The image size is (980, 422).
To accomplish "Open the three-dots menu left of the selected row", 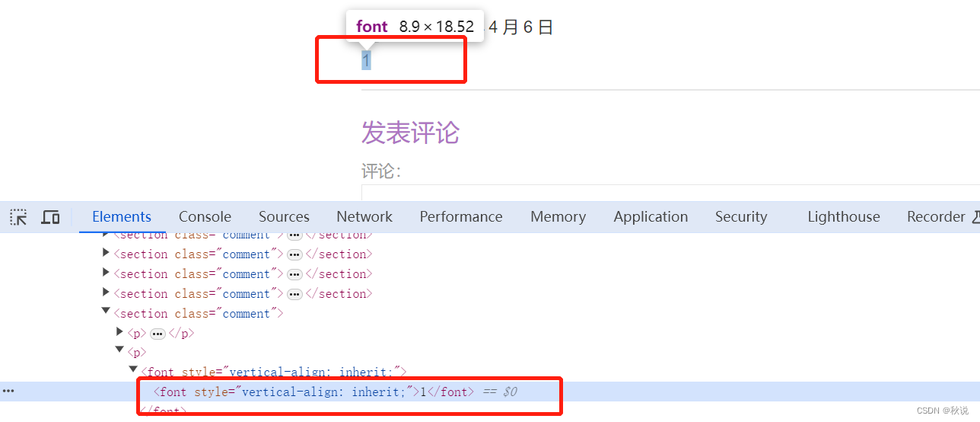I will 8,392.
